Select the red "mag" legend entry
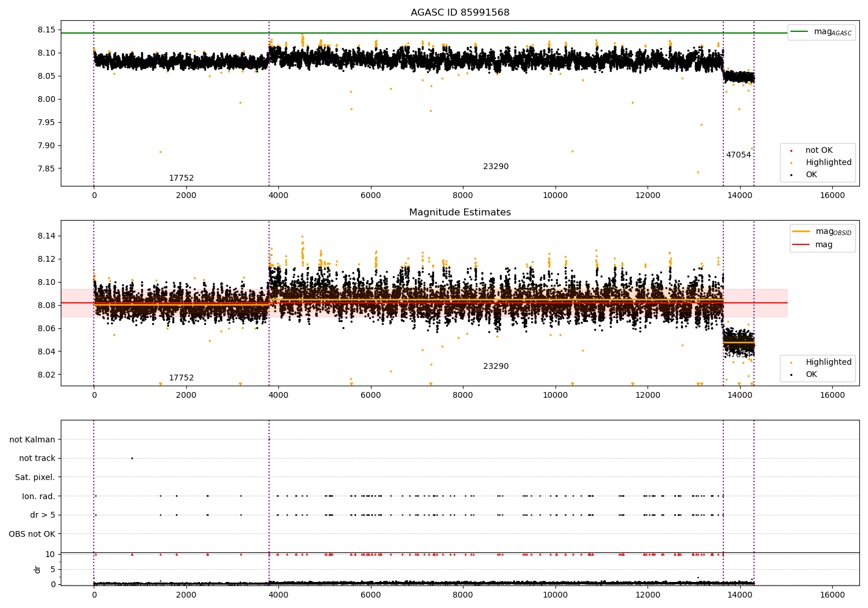This screenshot has height=608, width=868. coord(812,244)
